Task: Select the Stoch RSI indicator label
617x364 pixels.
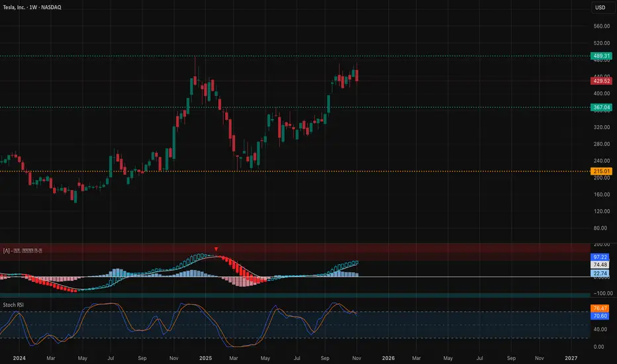Action: coord(13,305)
